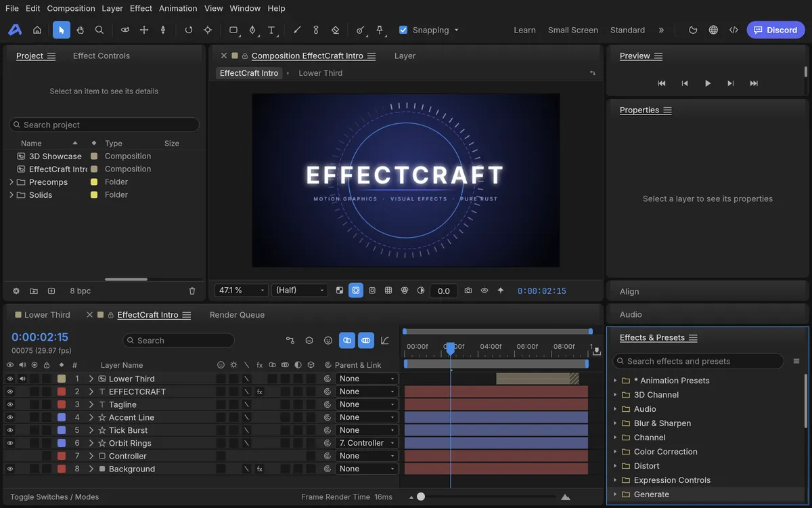812x508 pixels.
Task: Click yellow label swatch of Precomps folder
Action: coord(94,182)
